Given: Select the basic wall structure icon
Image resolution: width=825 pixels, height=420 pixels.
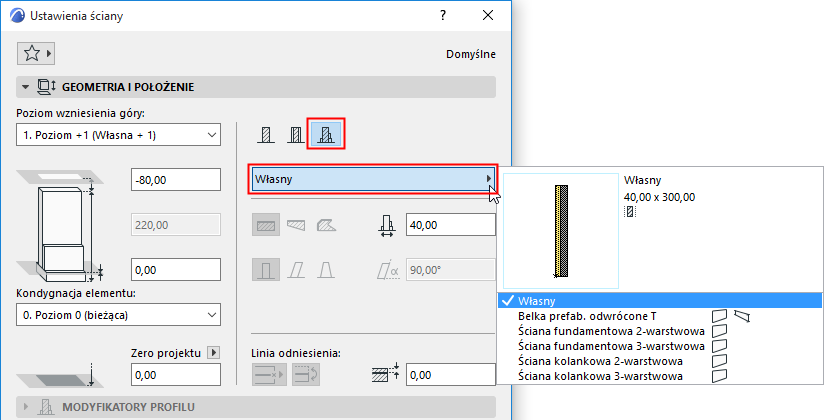Looking at the screenshot, I should (266, 135).
